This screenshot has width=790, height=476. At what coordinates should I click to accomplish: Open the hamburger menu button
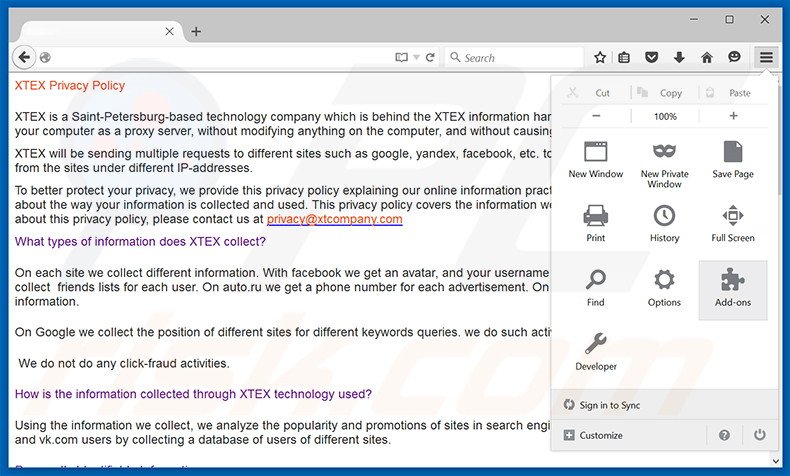766,57
